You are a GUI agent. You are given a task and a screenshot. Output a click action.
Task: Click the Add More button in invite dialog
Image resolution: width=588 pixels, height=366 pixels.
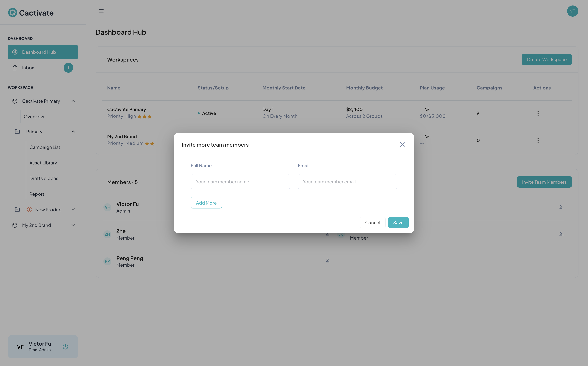pyautogui.click(x=206, y=203)
